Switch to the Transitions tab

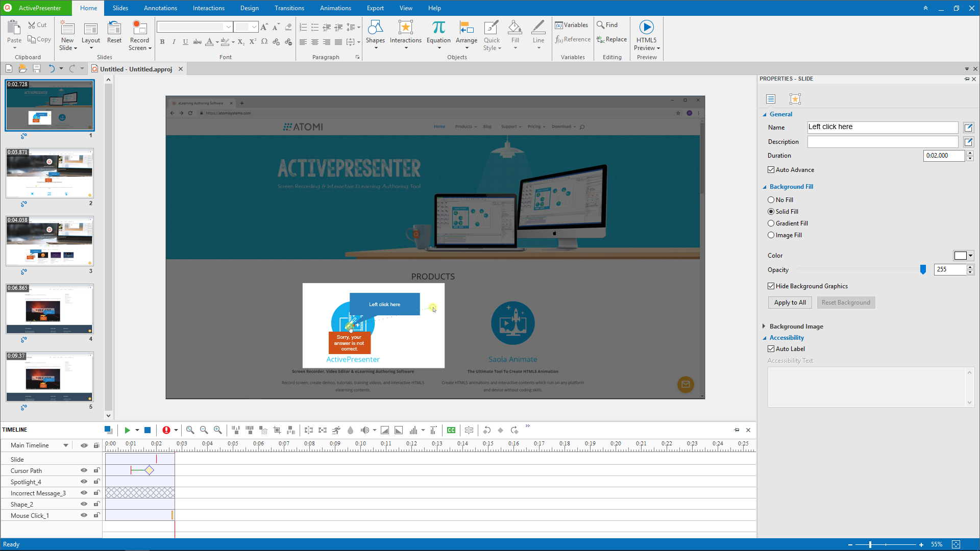tap(289, 8)
